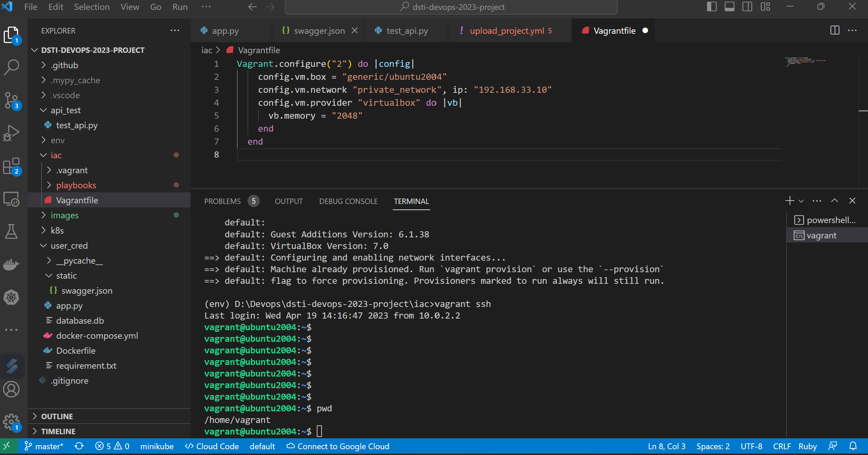The image size is (868, 455).
Task: Open the Testing beaker icon
Action: click(x=11, y=232)
